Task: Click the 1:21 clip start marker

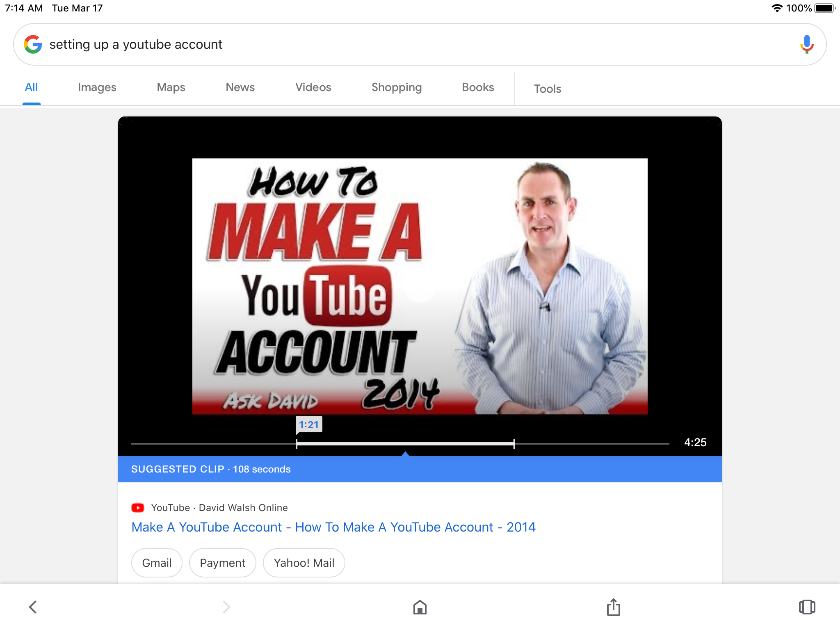Action: [x=308, y=425]
